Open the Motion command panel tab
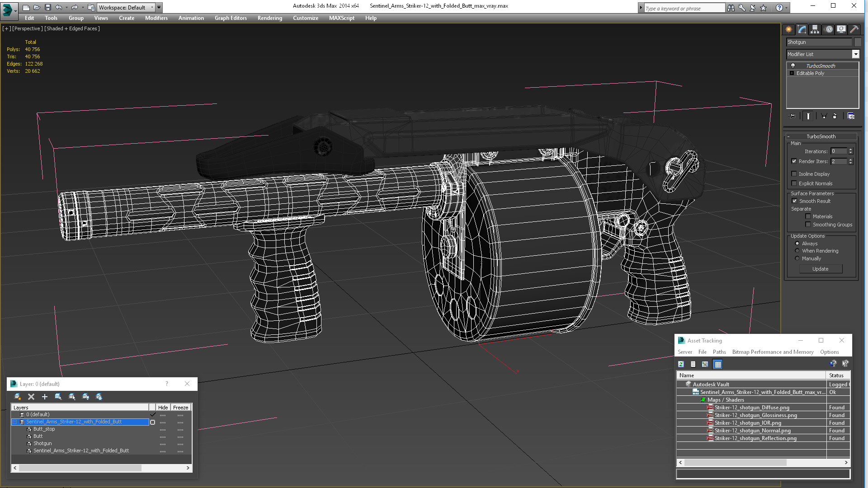 (x=829, y=29)
